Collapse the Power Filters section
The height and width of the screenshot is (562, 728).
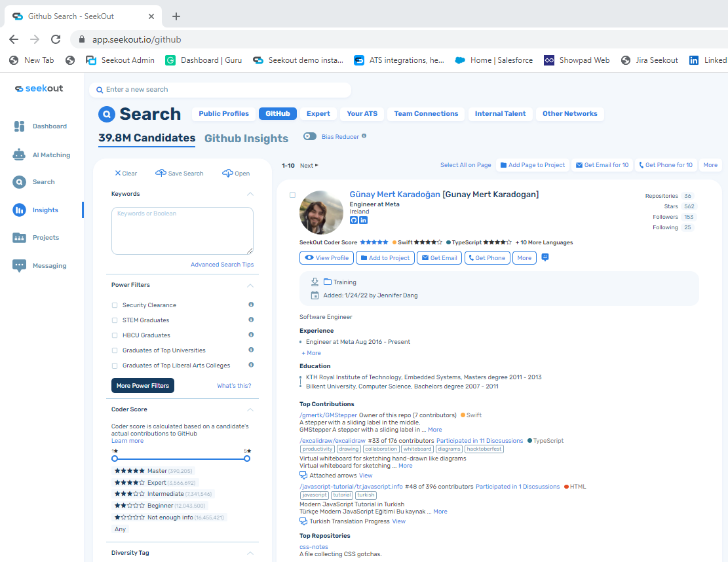[250, 286]
